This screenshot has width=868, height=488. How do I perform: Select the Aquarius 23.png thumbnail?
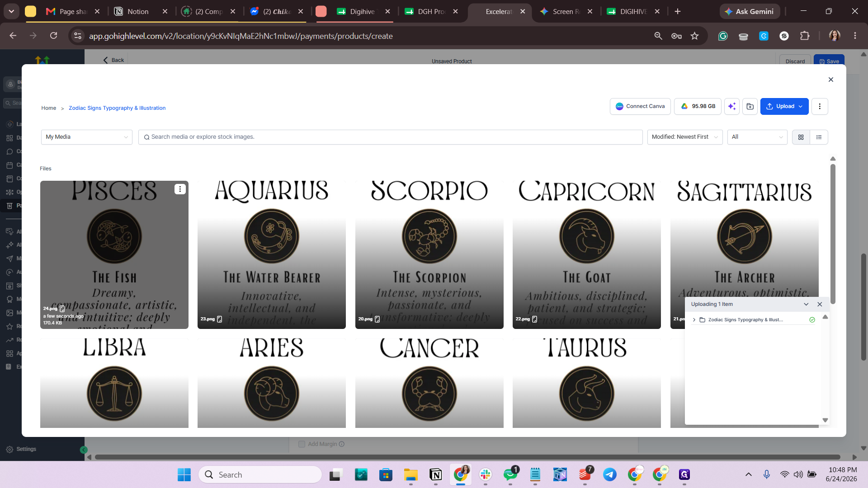272,254
